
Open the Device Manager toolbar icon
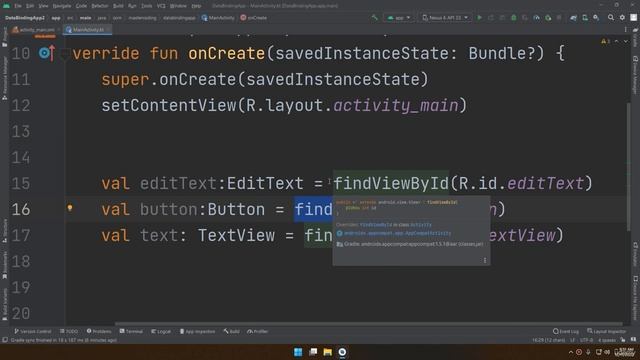(585, 18)
